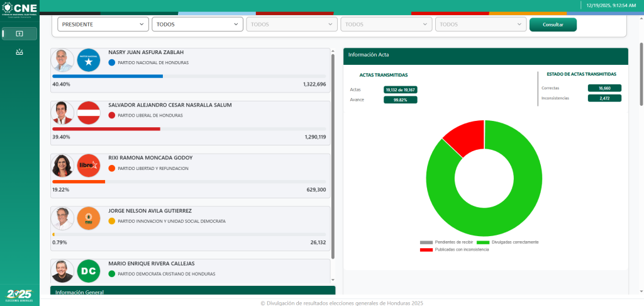
Task: Click the Partido Nacional blue star logo
Action: click(x=89, y=60)
